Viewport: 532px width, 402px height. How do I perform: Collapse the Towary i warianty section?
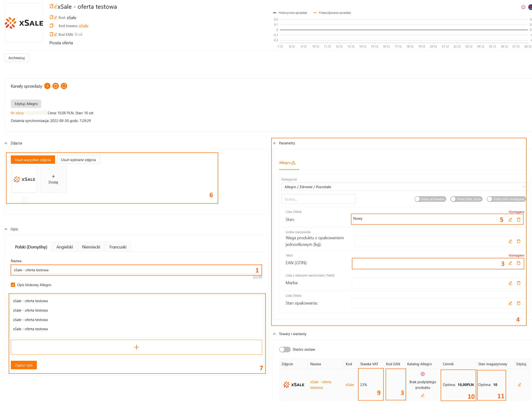click(274, 334)
